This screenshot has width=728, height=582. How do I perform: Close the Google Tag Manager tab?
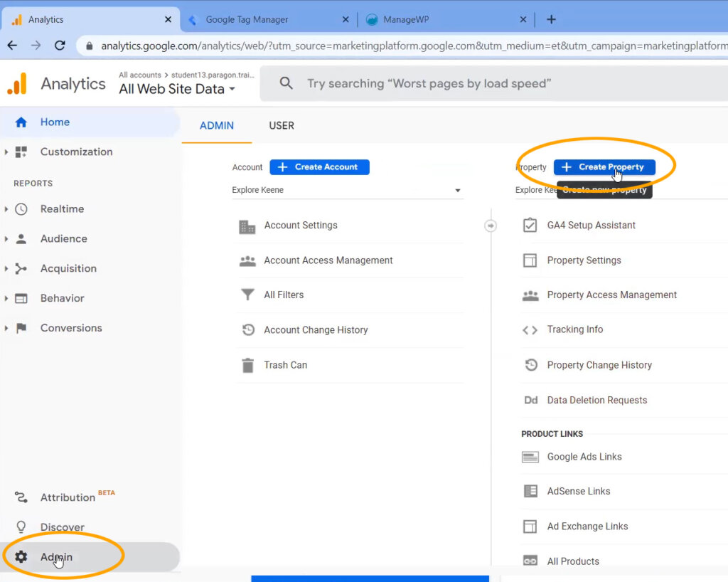(x=346, y=19)
